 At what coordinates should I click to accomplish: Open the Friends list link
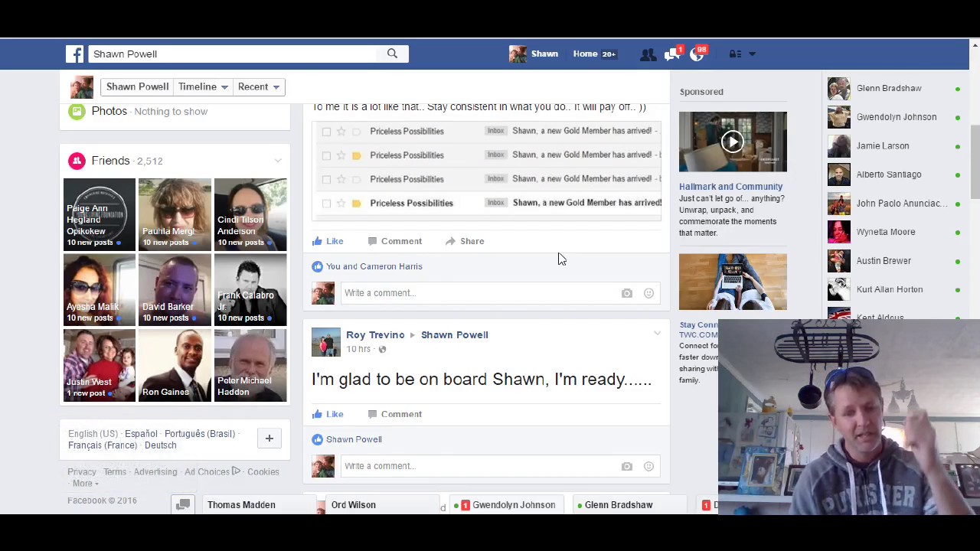click(x=110, y=161)
